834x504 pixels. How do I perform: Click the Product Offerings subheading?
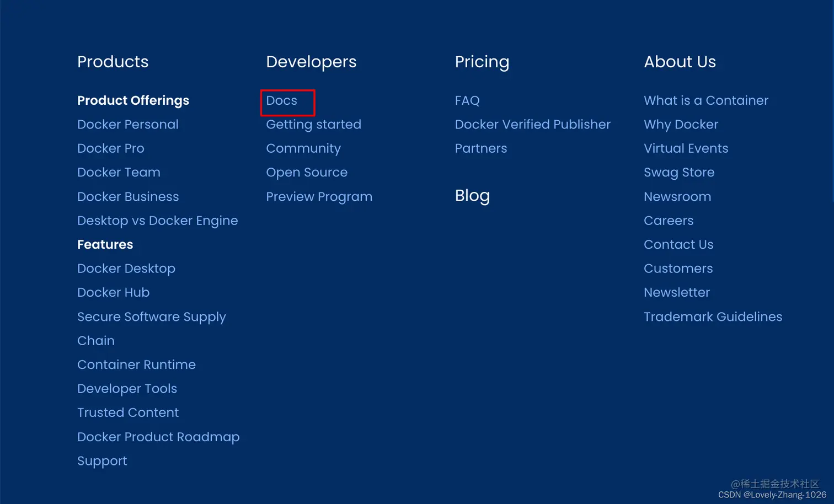133,100
